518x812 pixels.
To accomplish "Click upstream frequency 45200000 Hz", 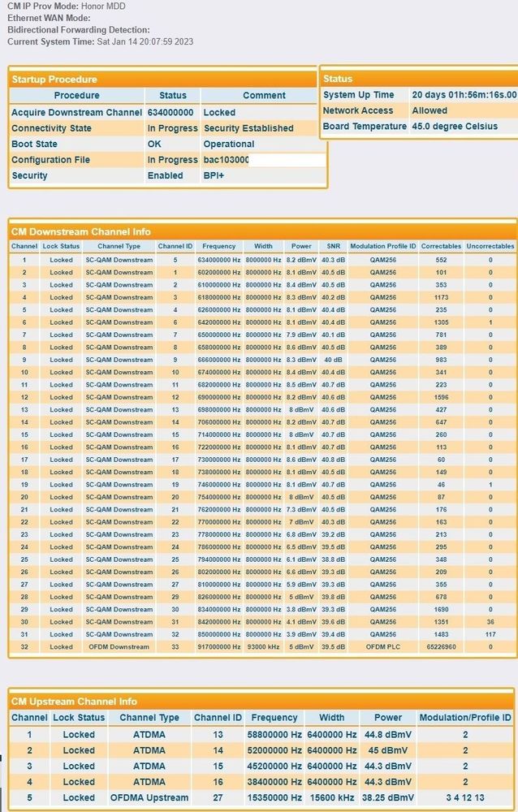I will click(274, 767).
